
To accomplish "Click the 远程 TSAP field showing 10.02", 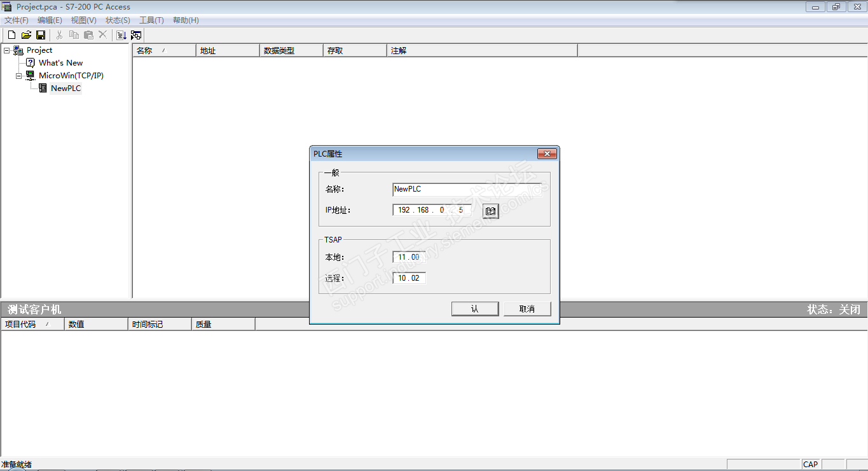I will click(x=409, y=278).
